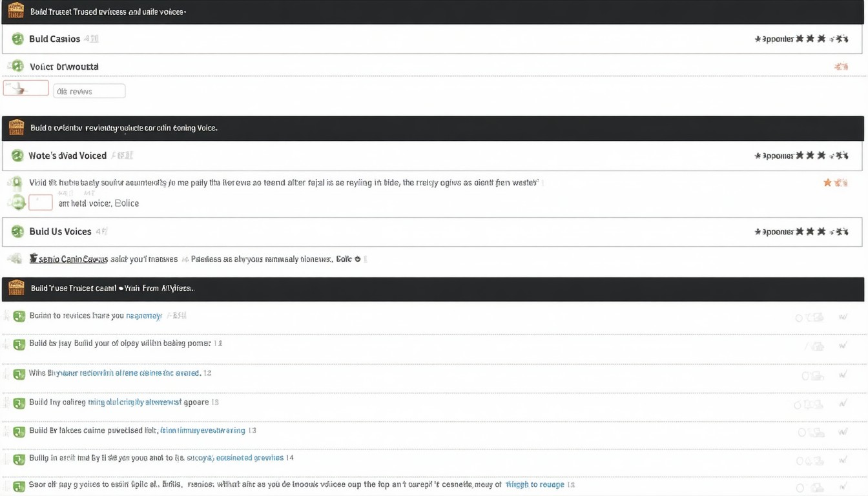Click the green icon next to Wote's dVad Voiced
Image resolution: width=868 pixels, height=496 pixels.
(17, 156)
